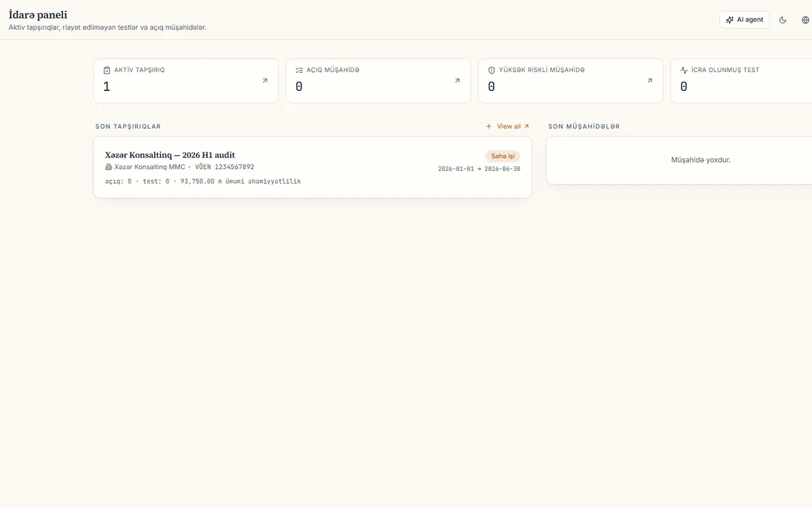
Task: Click the subtitle starting with Aktiv tapşırıqlar
Action: pos(107,28)
